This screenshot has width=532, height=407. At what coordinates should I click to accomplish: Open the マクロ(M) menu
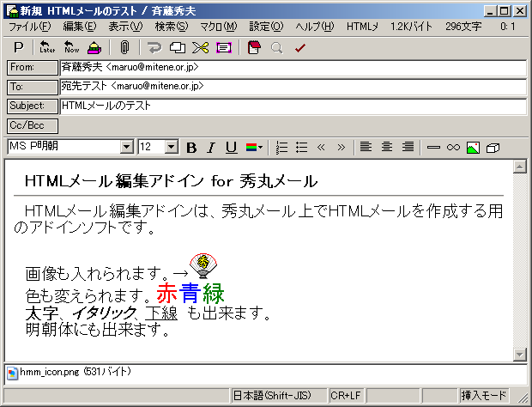pyautogui.click(x=219, y=27)
